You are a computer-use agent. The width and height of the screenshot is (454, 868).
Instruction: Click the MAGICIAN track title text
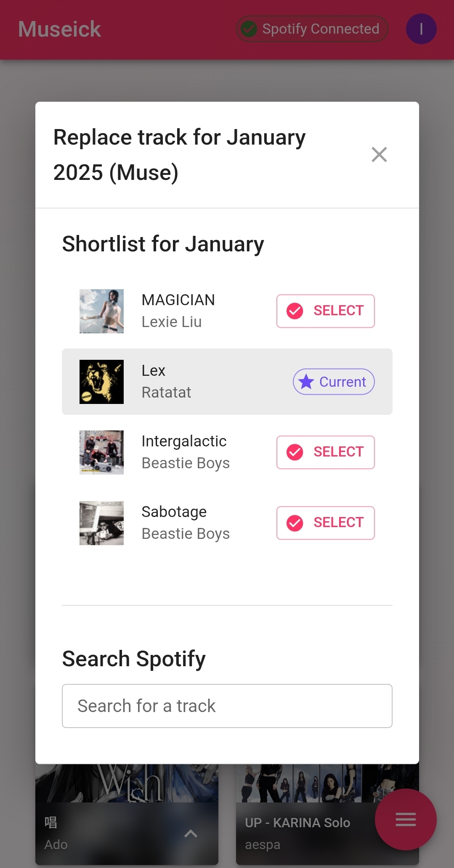pos(178,300)
